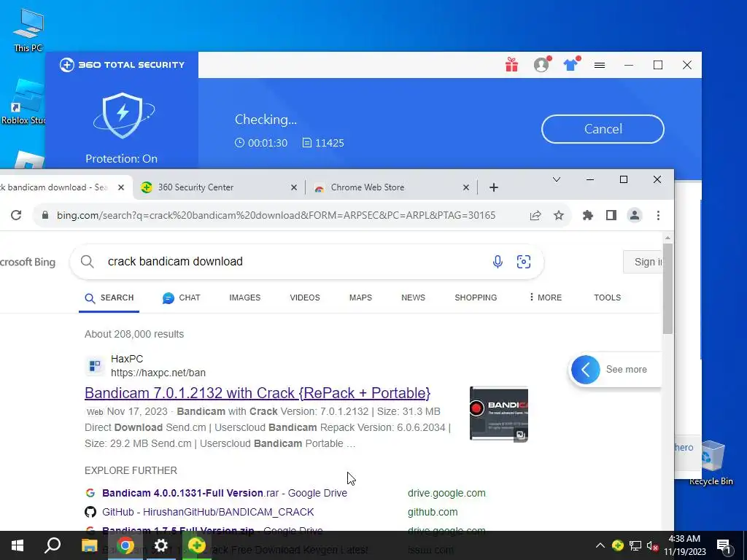
Task: Open taskbar search magnifier
Action: click(53, 545)
